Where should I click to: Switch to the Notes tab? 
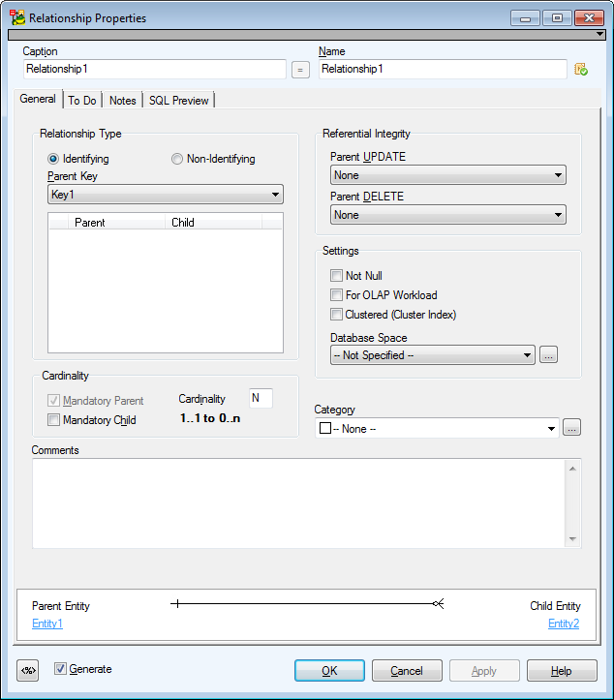tap(123, 101)
